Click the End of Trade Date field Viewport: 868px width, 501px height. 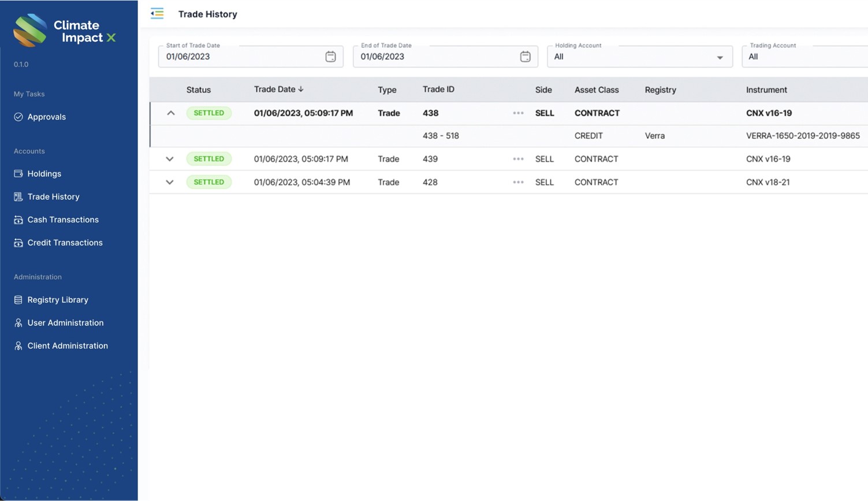click(x=445, y=57)
